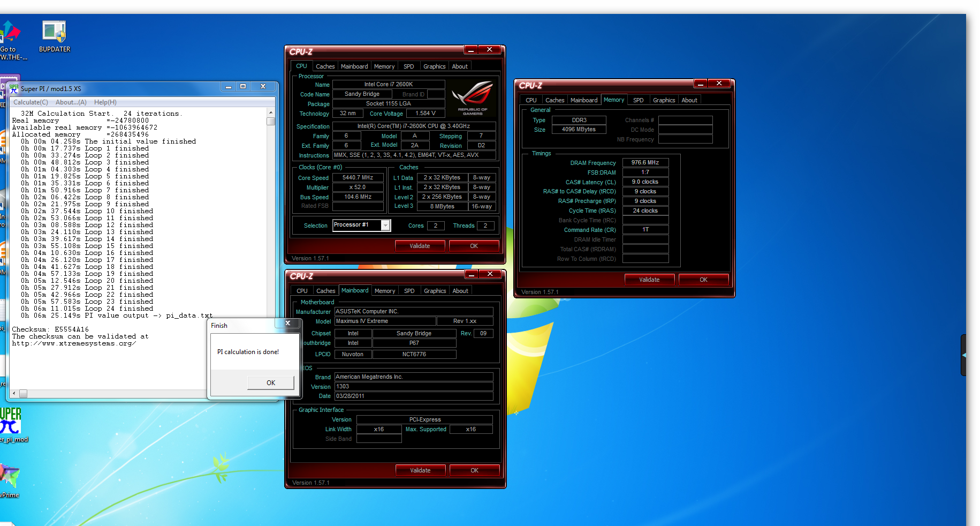Maximize the Super PI window
980x526 pixels.
tap(242, 86)
